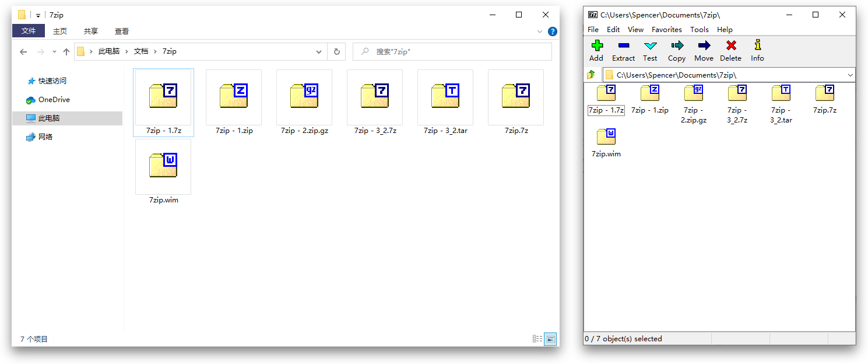Select 7zip - 1.zip icon in 7-Zip window
The width and height of the screenshot is (868, 364).
tap(650, 93)
